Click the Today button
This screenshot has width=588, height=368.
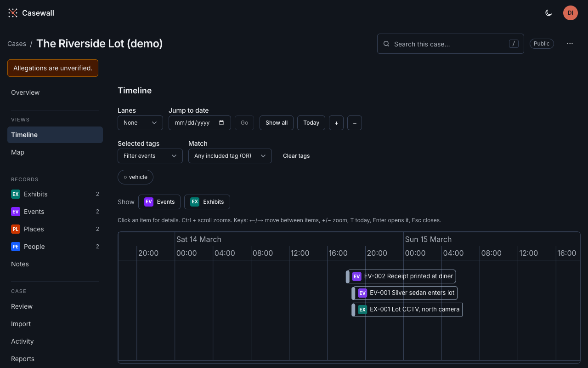(311, 123)
